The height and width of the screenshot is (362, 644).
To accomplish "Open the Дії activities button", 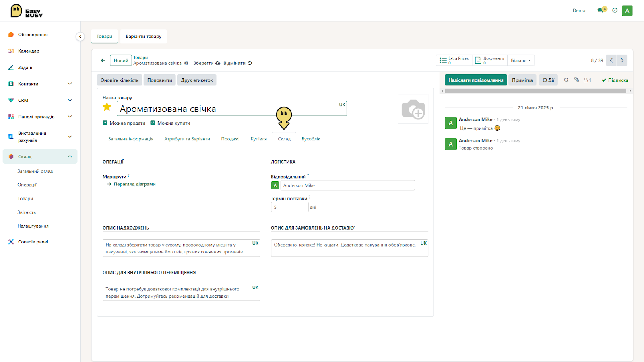I will pyautogui.click(x=548, y=80).
